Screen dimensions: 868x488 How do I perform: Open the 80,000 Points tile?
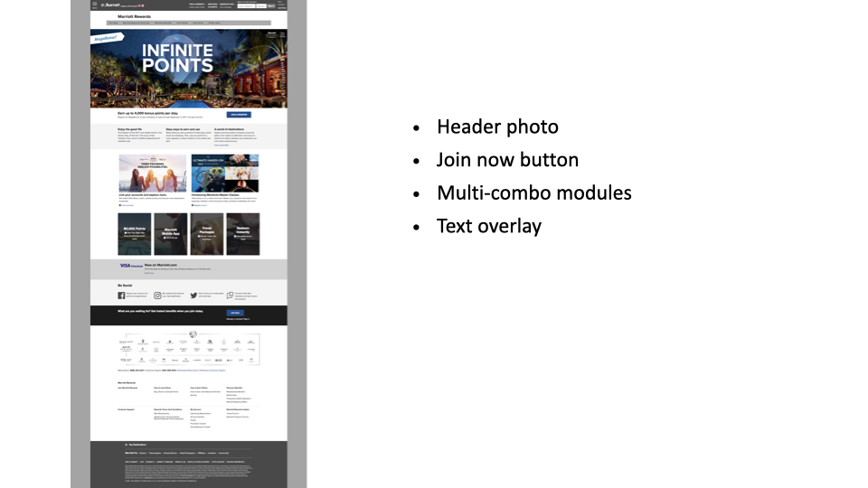tap(135, 234)
